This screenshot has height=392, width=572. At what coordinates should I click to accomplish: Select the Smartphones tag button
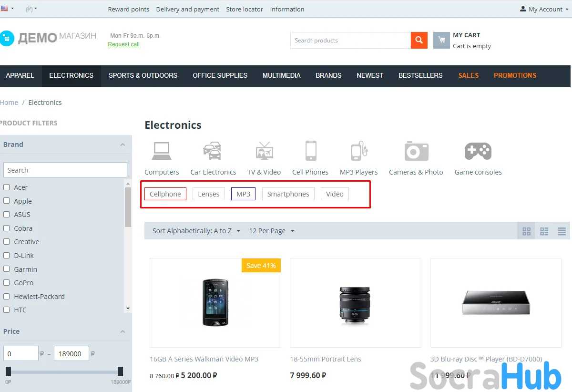pos(288,194)
